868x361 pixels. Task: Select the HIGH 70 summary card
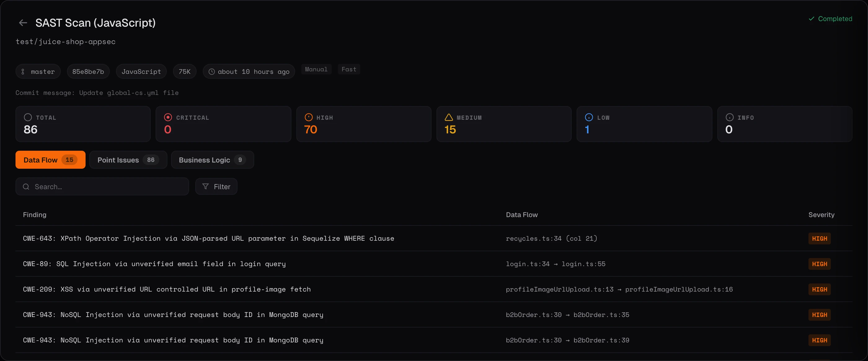click(x=364, y=124)
